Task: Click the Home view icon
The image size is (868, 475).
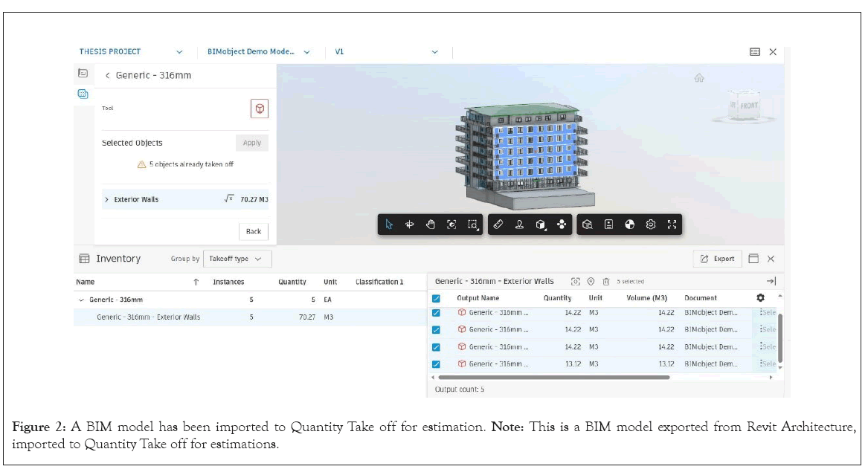Action: (x=698, y=78)
